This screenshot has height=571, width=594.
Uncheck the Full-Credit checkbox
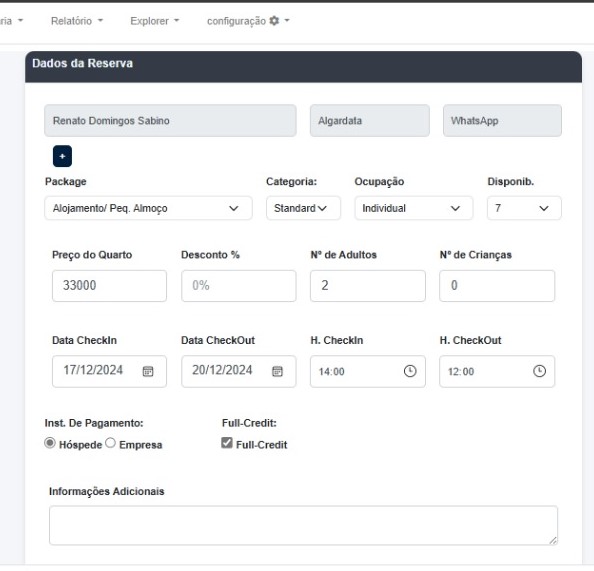[x=227, y=443]
